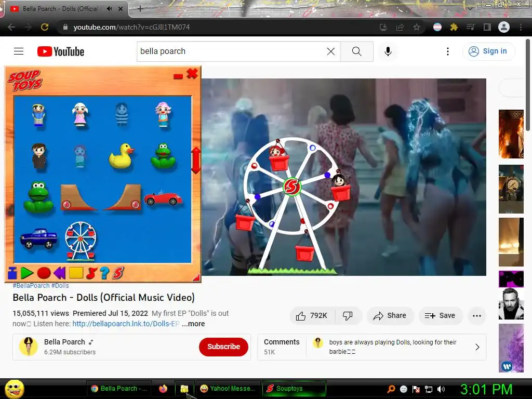Pick the large green frog toy

pos(38,197)
